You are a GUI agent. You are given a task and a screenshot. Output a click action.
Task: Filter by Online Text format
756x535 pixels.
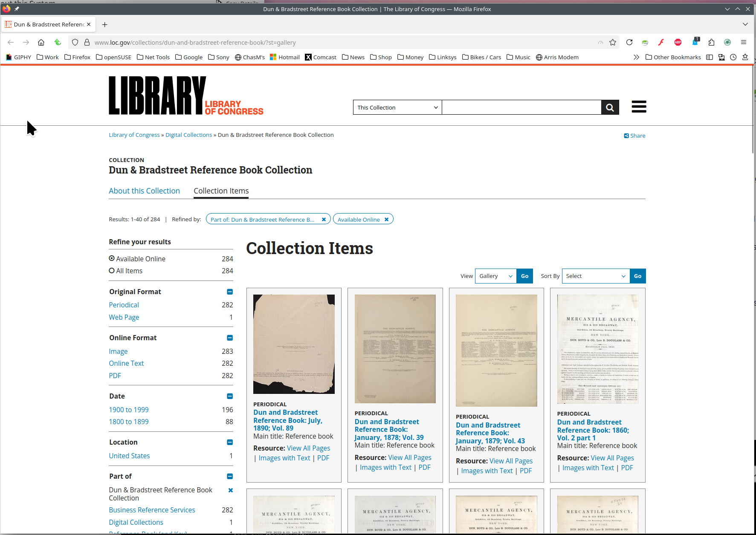coord(126,363)
